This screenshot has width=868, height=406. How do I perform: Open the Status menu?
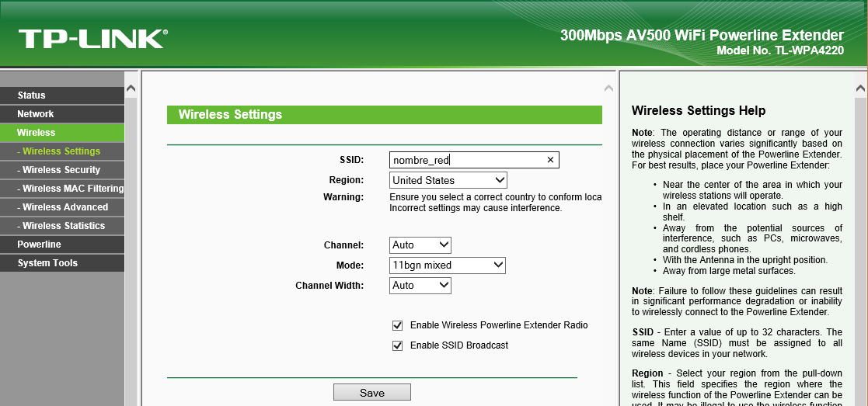pyautogui.click(x=62, y=95)
